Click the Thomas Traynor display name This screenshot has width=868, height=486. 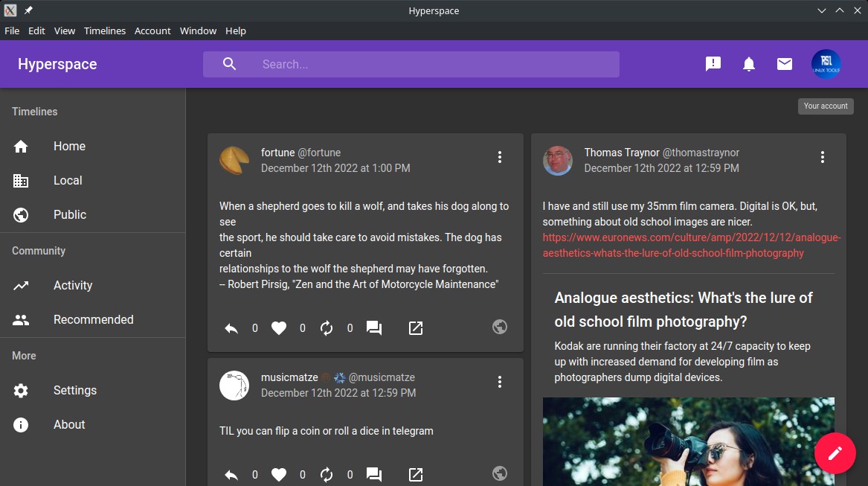coord(622,153)
